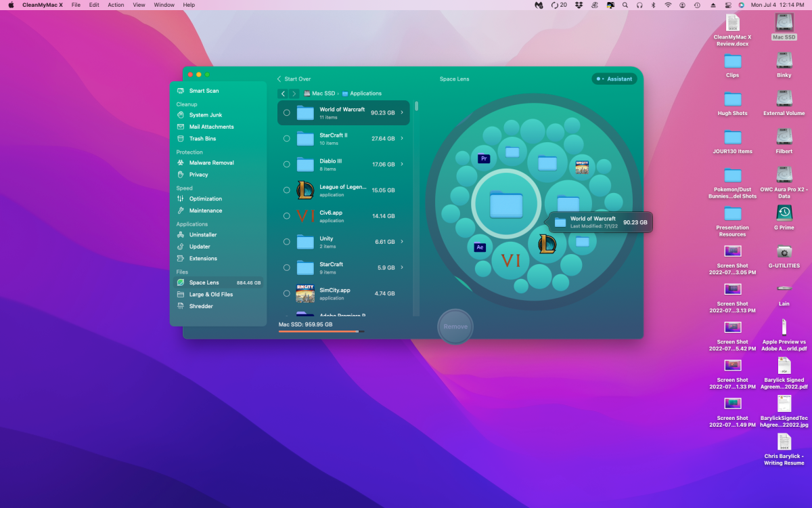Open the File menu
Screen dimensions: 812x508
(76, 5)
